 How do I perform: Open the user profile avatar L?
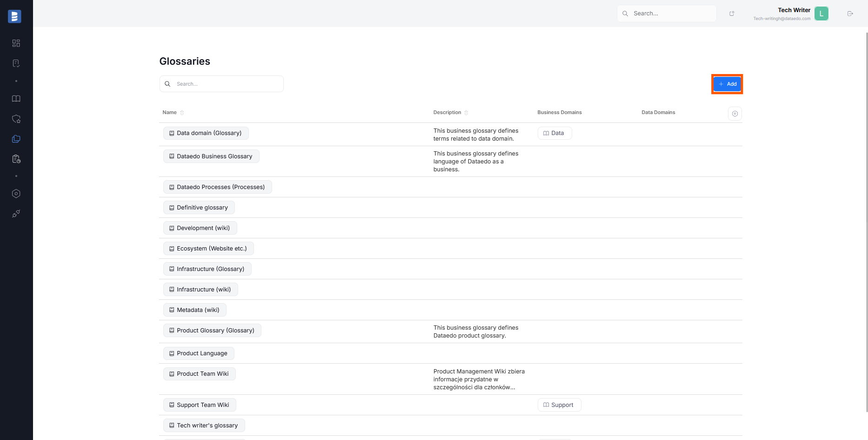pyautogui.click(x=821, y=14)
